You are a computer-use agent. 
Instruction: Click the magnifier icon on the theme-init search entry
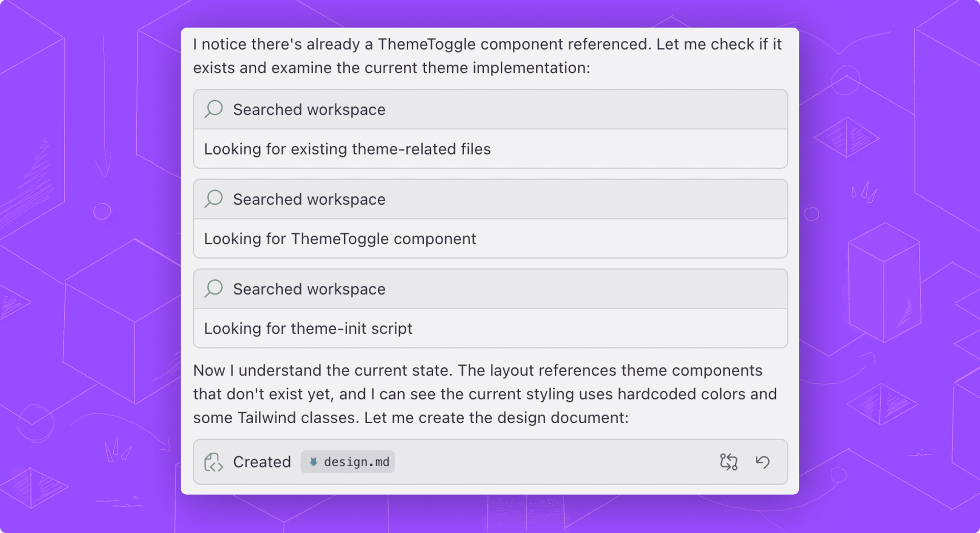214,288
